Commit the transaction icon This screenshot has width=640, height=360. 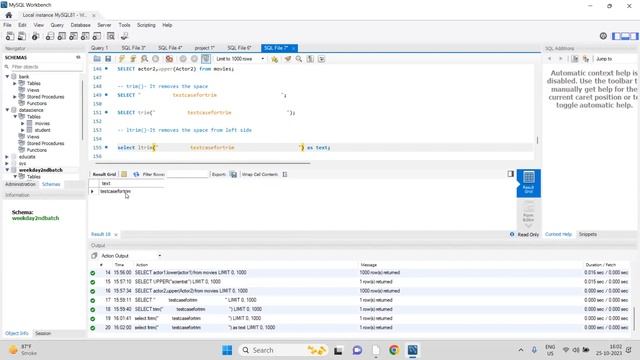183,59
